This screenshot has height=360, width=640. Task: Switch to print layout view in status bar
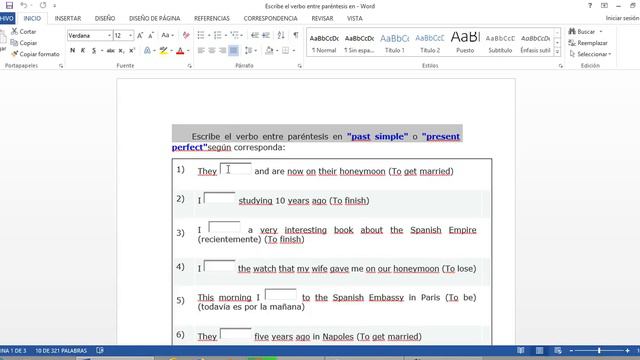point(539,351)
